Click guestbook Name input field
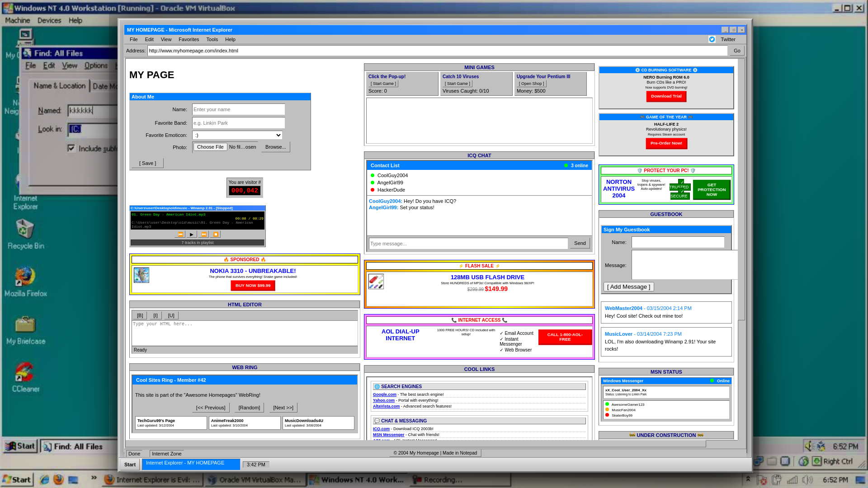868x488 pixels. click(x=678, y=242)
